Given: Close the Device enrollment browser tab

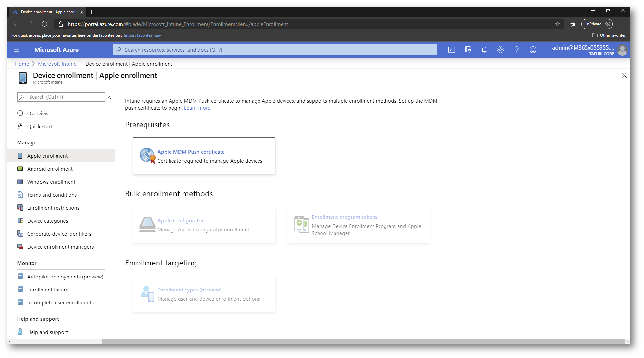Looking at the screenshot, I should tap(82, 12).
